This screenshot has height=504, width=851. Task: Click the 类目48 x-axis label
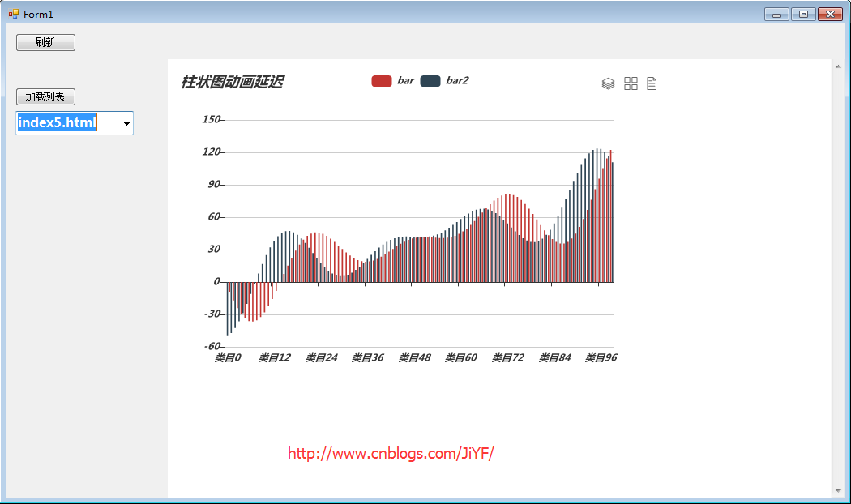(415, 357)
